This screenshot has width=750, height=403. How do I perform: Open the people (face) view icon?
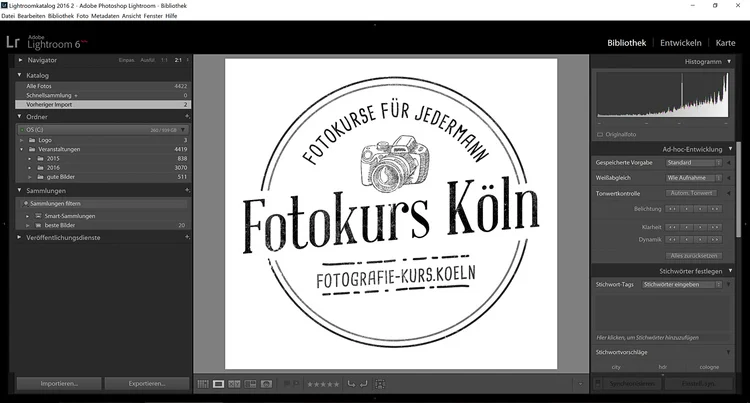tap(266, 384)
